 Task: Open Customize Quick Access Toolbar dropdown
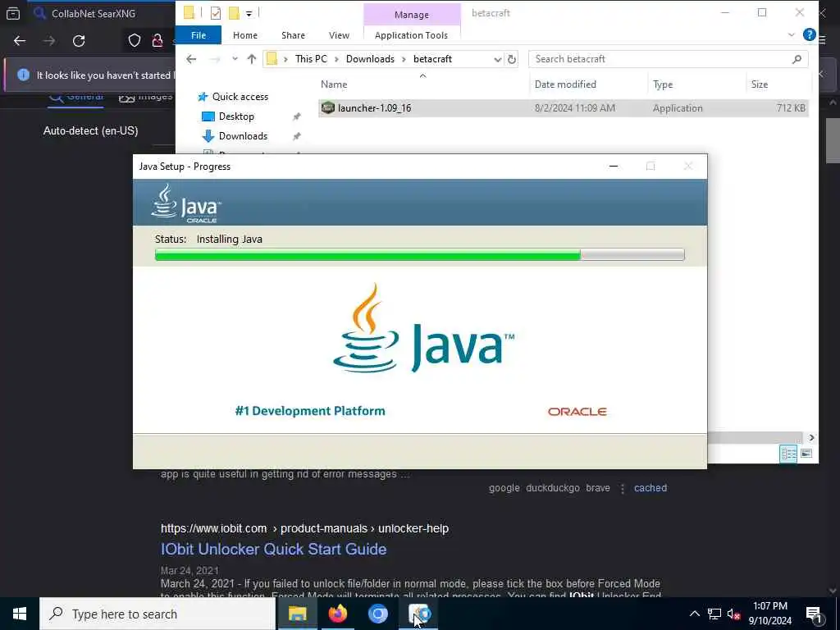[x=249, y=13]
